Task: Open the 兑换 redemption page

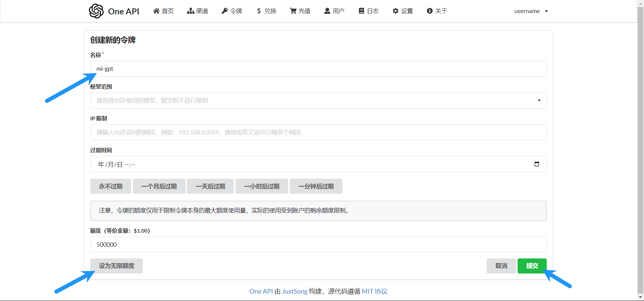Action: click(266, 11)
